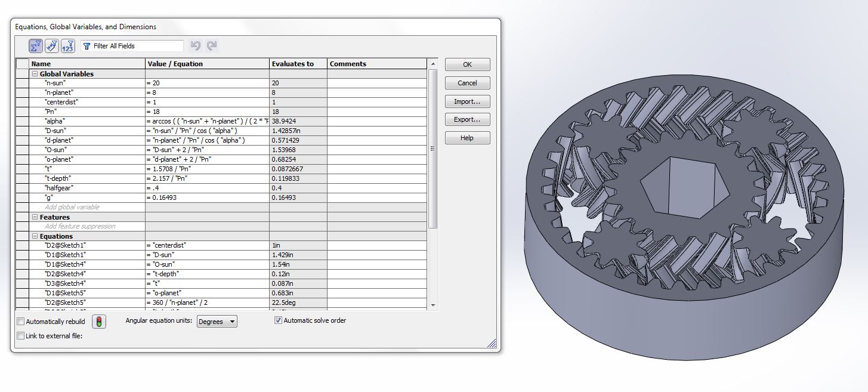This screenshot has height=392, width=868.
Task: Toggle Link to external file checkbox
Action: (21, 336)
